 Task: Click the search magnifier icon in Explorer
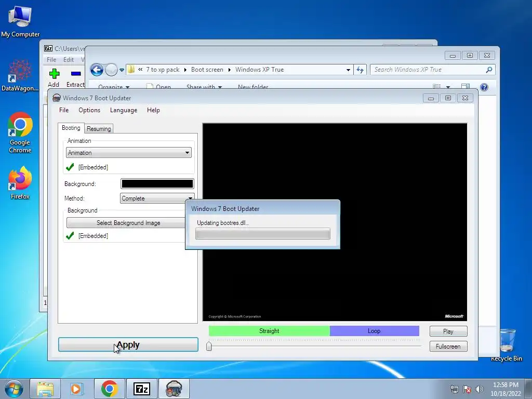point(489,70)
